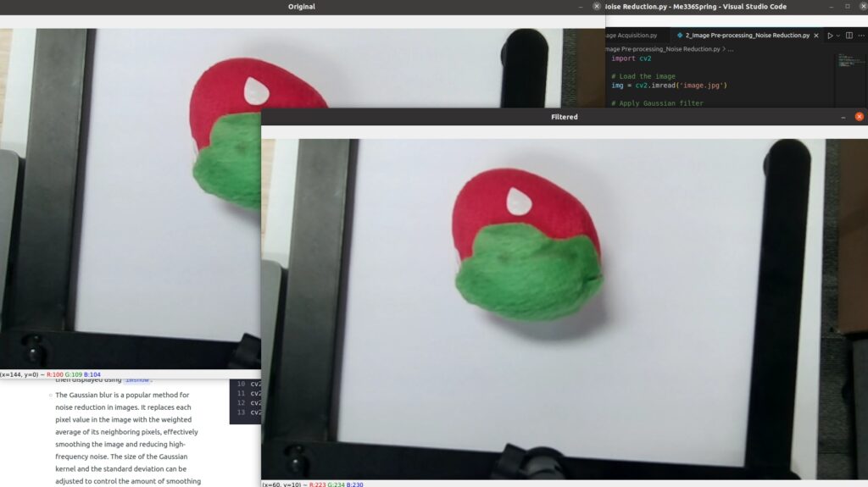Open the run options dropdown arrow

(x=838, y=36)
